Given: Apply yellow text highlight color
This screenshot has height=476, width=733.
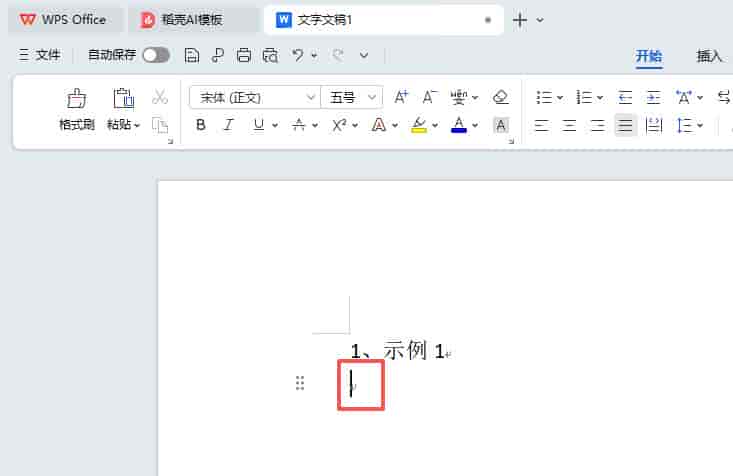Looking at the screenshot, I should click(419, 125).
